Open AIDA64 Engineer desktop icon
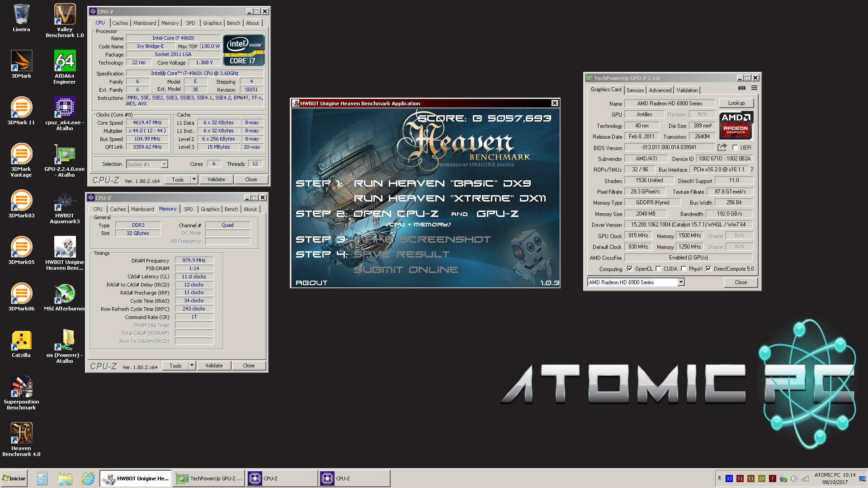The width and height of the screenshot is (868, 488). pos(65,67)
